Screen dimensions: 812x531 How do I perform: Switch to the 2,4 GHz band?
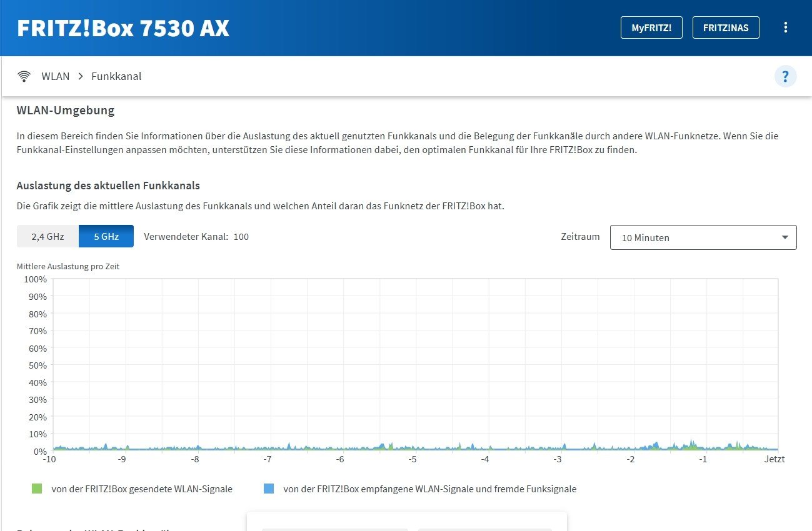[48, 237]
